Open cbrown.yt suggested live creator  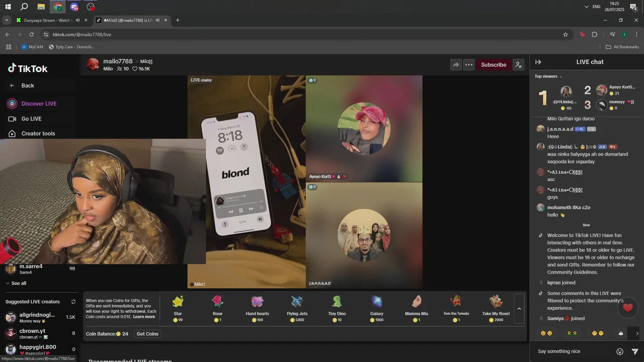40,333
